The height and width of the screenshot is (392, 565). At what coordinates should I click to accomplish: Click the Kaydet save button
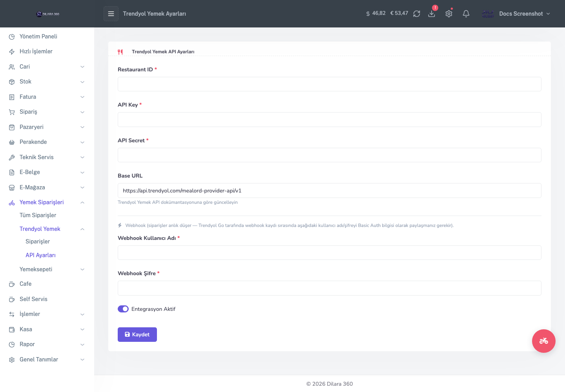click(137, 334)
